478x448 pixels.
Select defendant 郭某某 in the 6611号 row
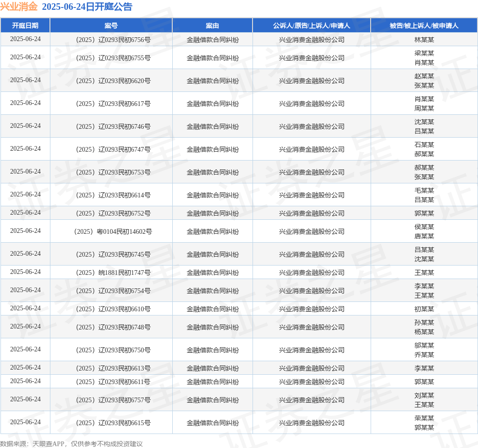coord(424,382)
